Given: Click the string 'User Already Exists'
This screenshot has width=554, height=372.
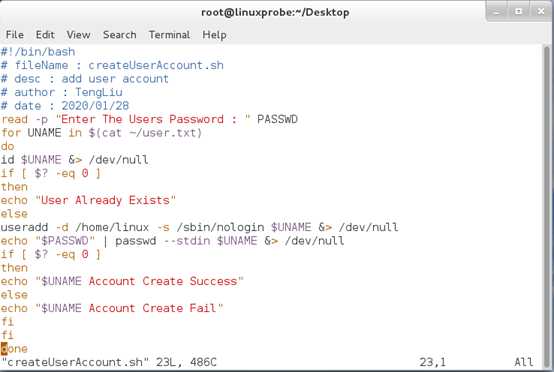Looking at the screenshot, I should pos(105,200).
